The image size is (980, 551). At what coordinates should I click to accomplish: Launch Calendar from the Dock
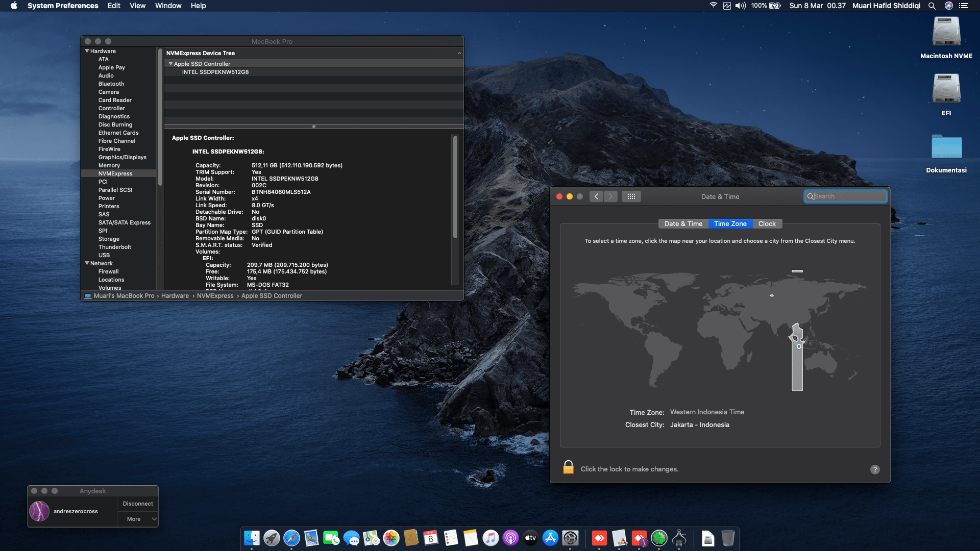(430, 539)
